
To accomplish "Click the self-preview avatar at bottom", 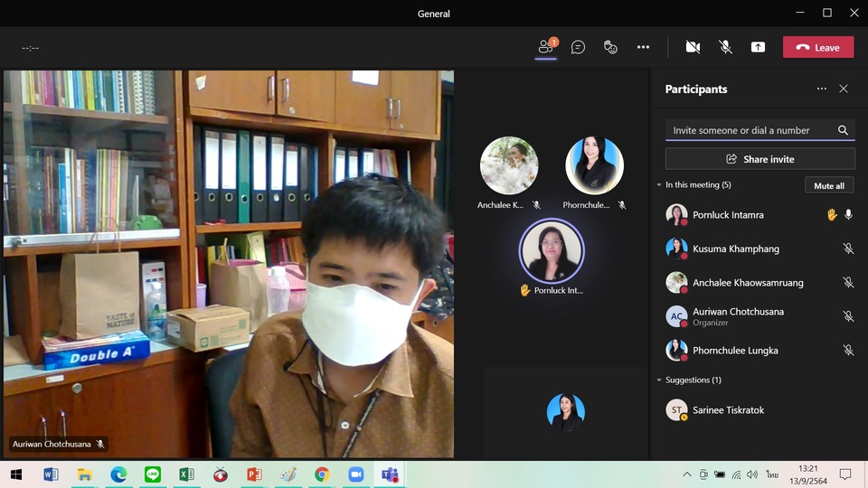I will pyautogui.click(x=566, y=412).
